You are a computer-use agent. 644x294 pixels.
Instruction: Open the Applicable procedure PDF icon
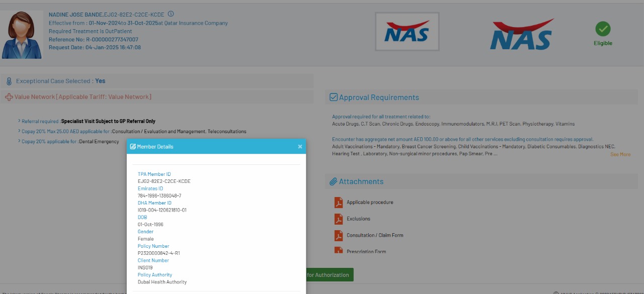[x=339, y=202]
